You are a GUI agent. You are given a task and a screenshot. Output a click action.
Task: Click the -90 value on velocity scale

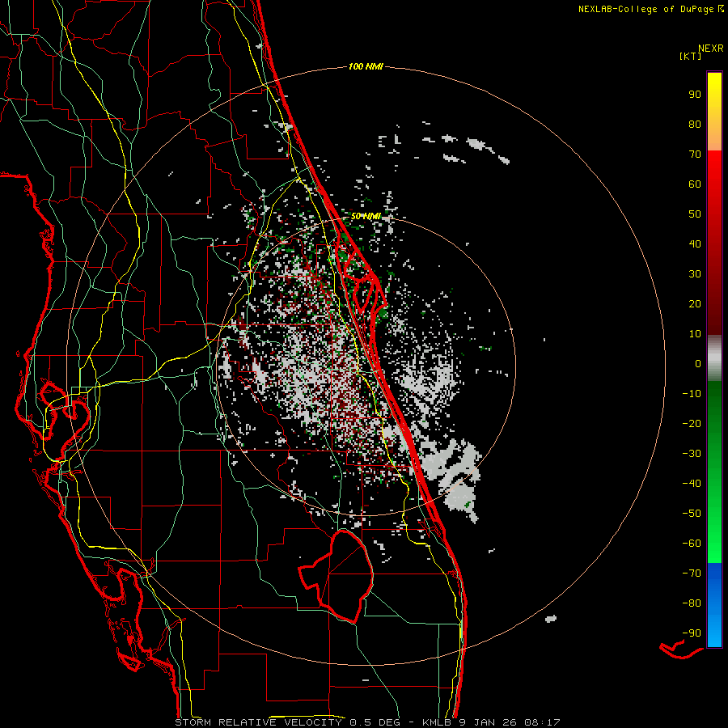tap(692, 633)
